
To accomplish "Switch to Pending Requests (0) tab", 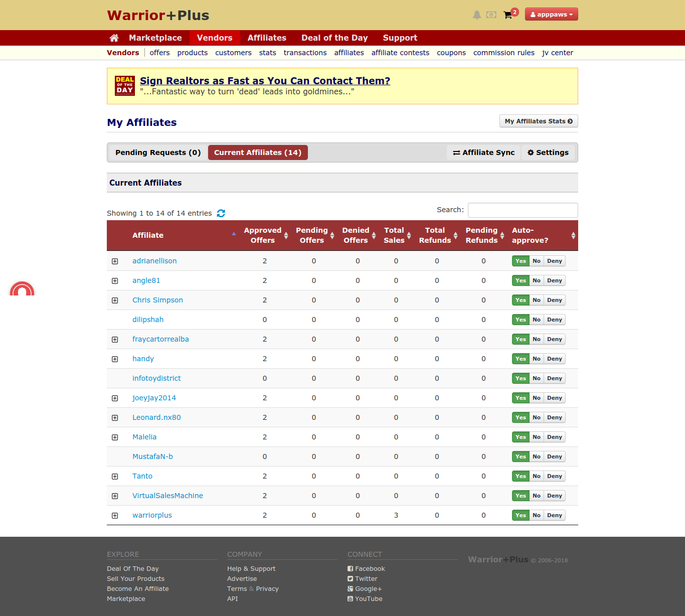I will (158, 152).
